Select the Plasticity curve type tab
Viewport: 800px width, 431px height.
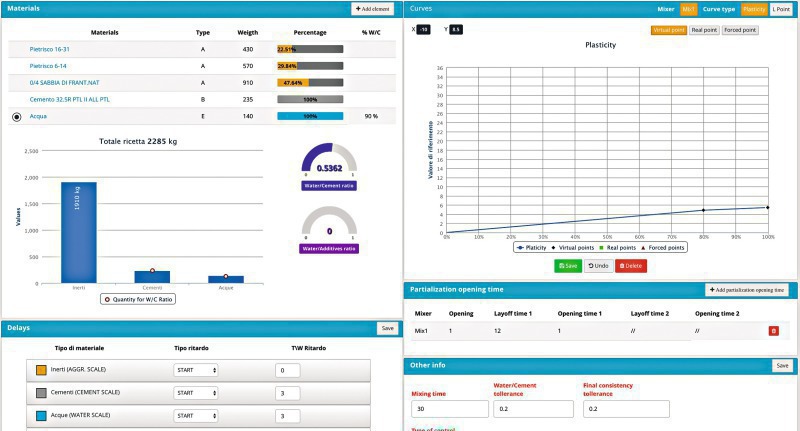pos(754,9)
